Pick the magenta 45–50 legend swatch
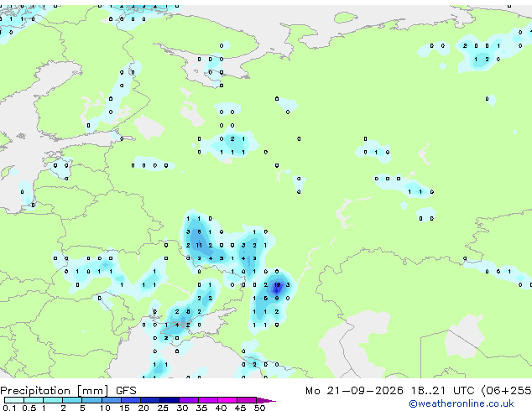 247,400
